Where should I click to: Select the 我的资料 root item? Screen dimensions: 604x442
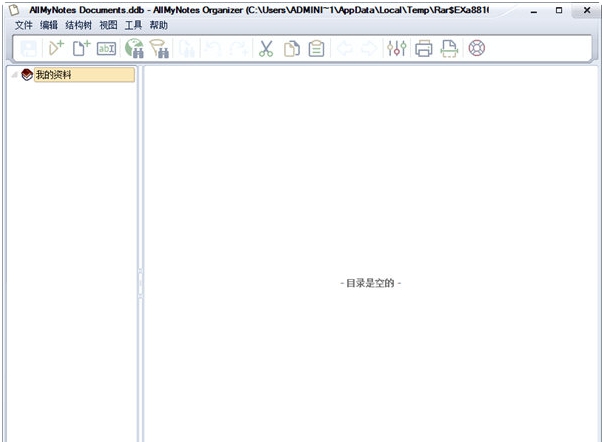[84, 75]
